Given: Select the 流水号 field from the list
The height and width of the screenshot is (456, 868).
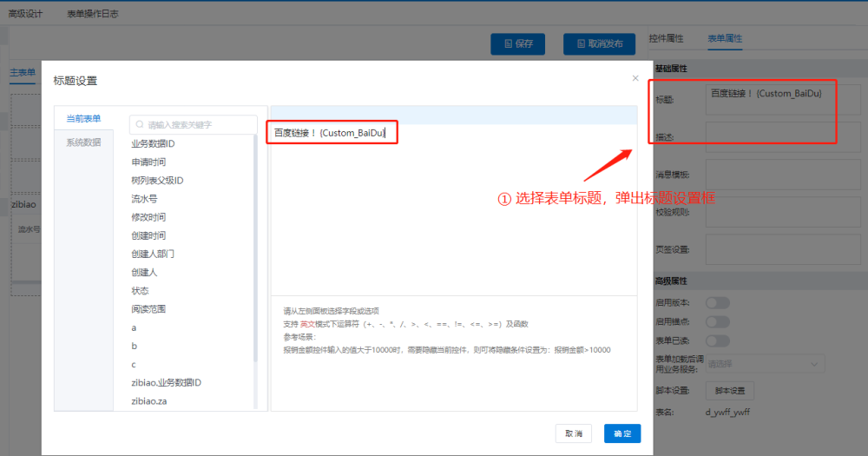Looking at the screenshot, I should coord(144,199).
